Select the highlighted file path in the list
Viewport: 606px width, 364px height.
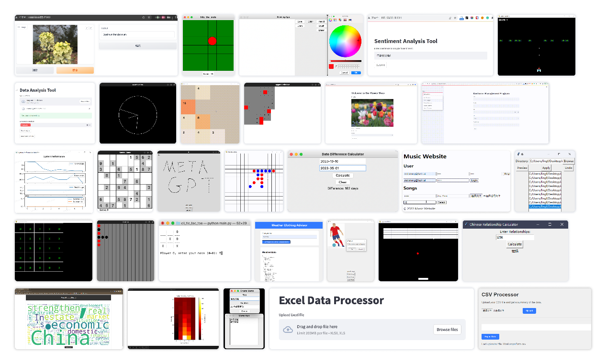pos(545,207)
